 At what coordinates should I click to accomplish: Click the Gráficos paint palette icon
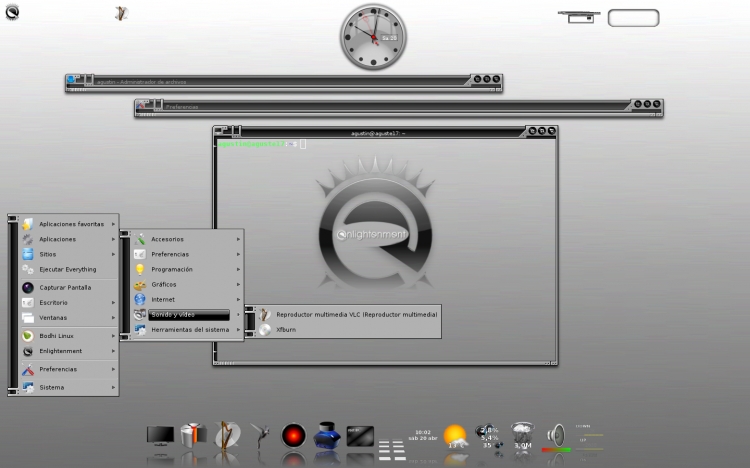tap(140, 285)
